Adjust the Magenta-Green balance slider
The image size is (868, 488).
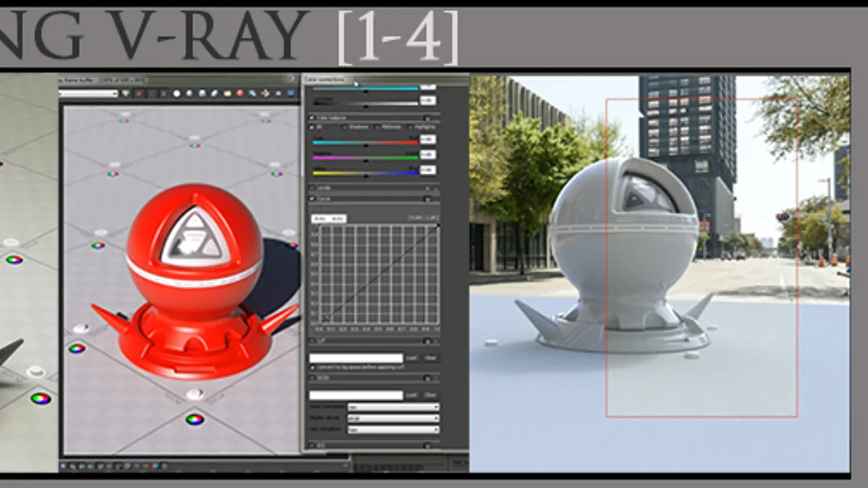pyautogui.click(x=365, y=158)
